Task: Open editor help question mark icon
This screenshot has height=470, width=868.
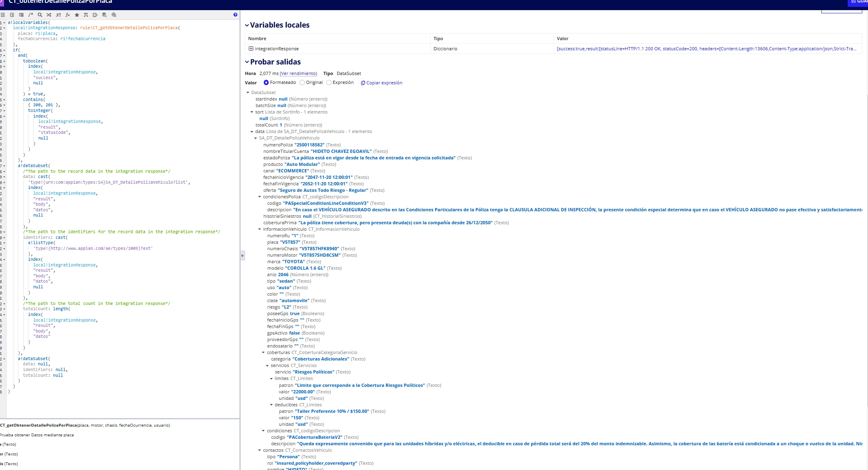Action: click(x=235, y=15)
